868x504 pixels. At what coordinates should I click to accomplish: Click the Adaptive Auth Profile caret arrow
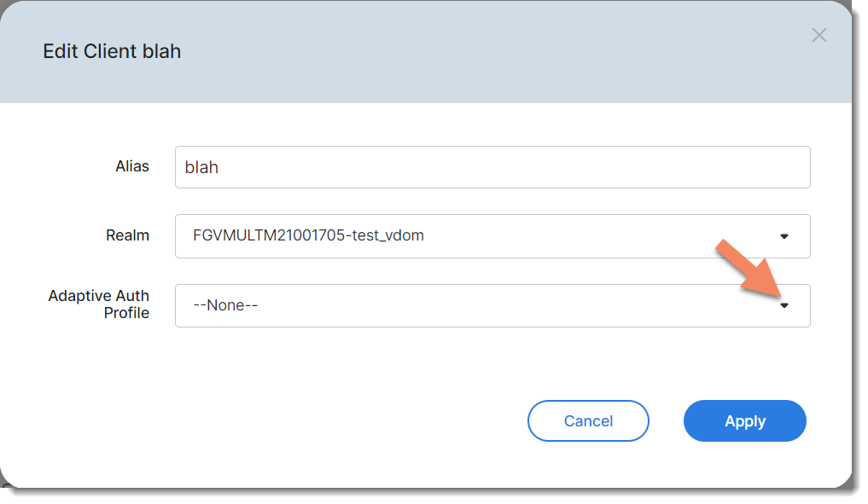pyautogui.click(x=784, y=305)
